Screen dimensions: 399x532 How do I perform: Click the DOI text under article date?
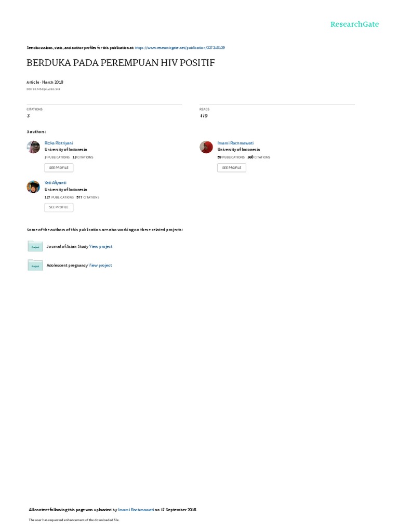[x=43, y=89]
